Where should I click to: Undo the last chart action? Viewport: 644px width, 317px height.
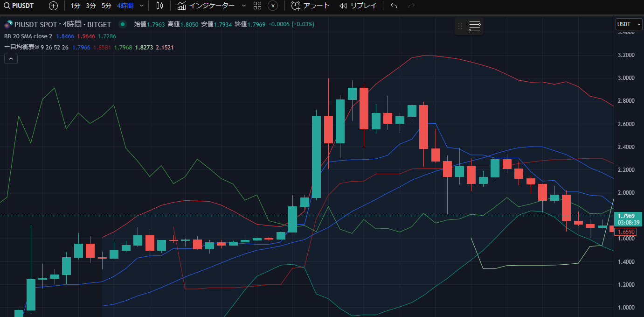[x=394, y=6]
